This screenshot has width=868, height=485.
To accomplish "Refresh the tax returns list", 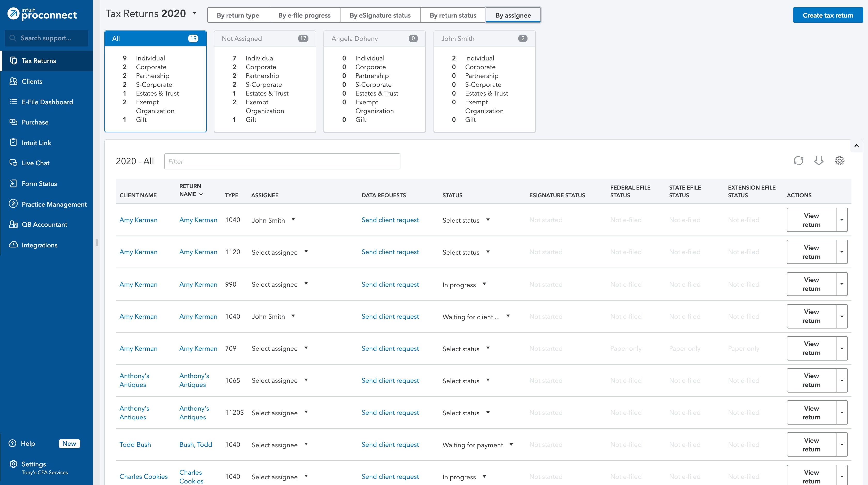I will [798, 161].
